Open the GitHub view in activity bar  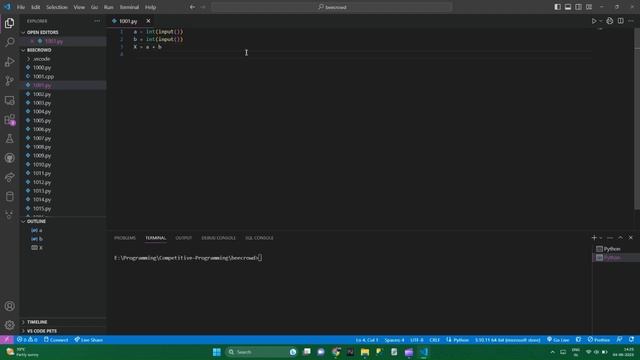tap(9, 158)
